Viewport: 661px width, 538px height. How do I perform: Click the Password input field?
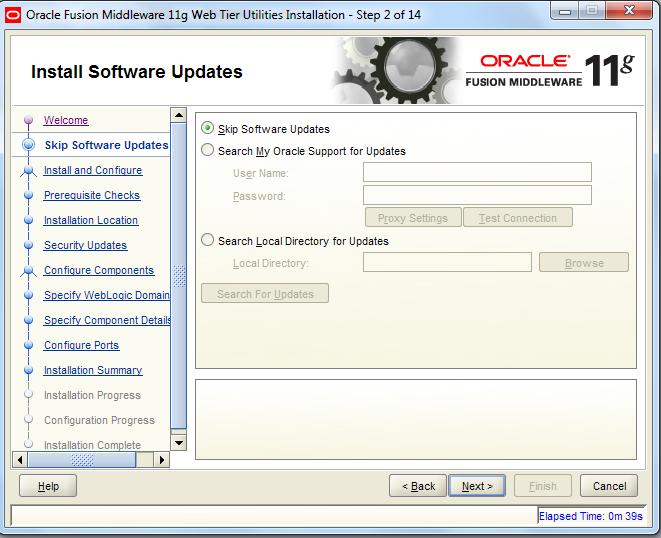click(x=477, y=195)
